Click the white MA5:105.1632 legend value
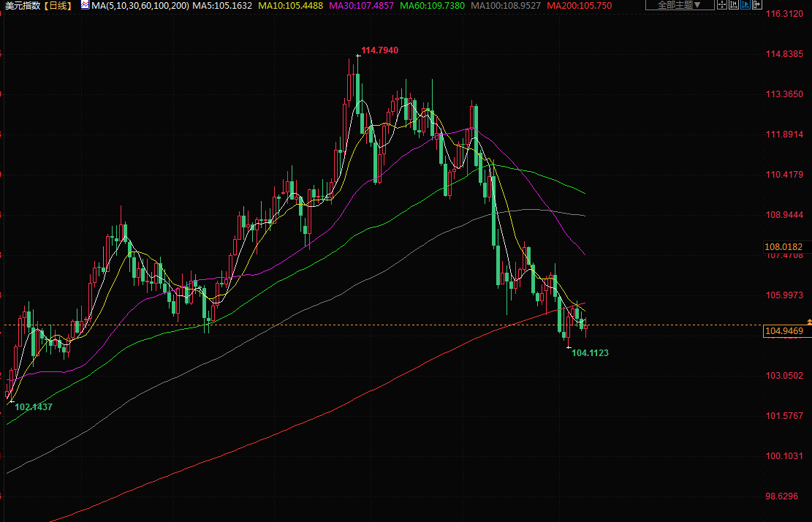Viewport: 812px width, 522px height. (x=222, y=5)
